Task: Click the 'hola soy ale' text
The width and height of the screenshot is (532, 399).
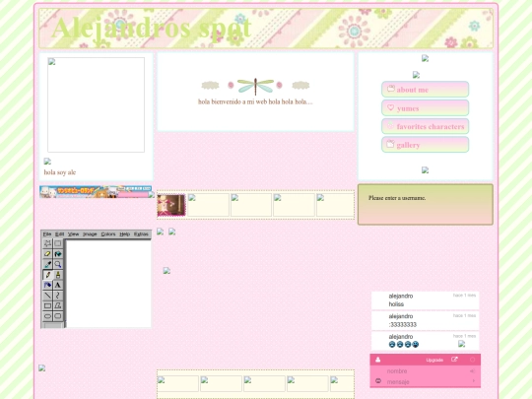Action: pyautogui.click(x=60, y=172)
